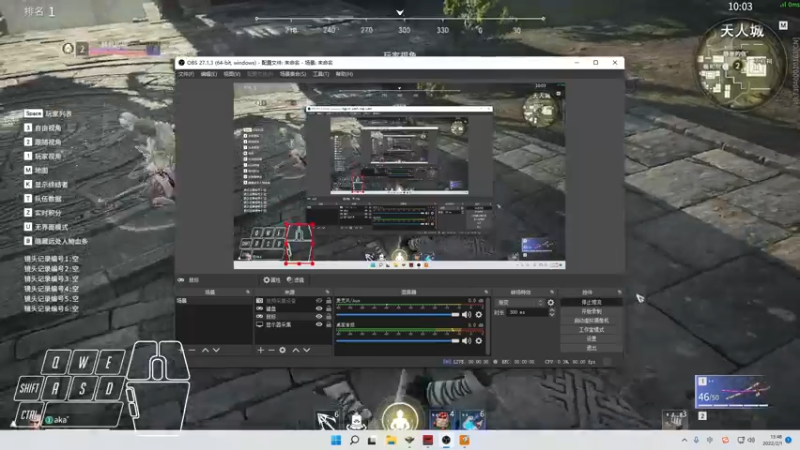Image resolution: width=800 pixels, height=450 pixels.
Task: Open the 编辑(E) menu
Action: pos(209,74)
